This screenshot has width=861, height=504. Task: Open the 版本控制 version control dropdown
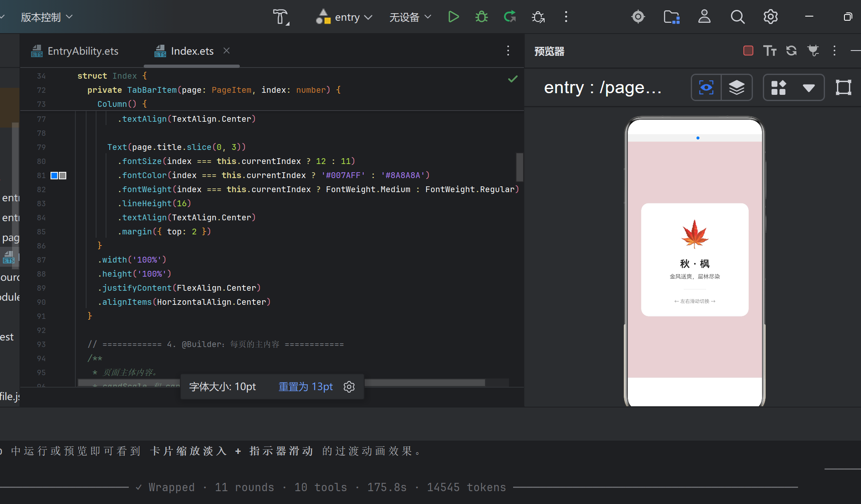[46, 17]
